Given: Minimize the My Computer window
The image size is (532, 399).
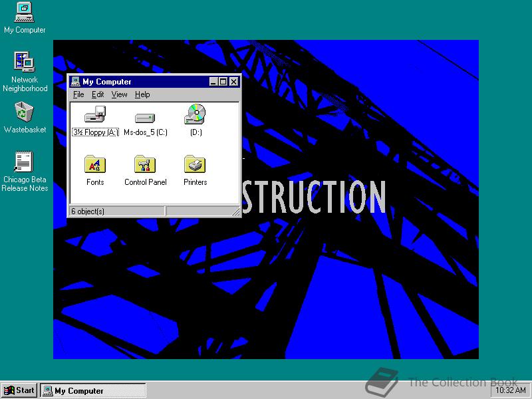Looking at the screenshot, I should point(213,81).
